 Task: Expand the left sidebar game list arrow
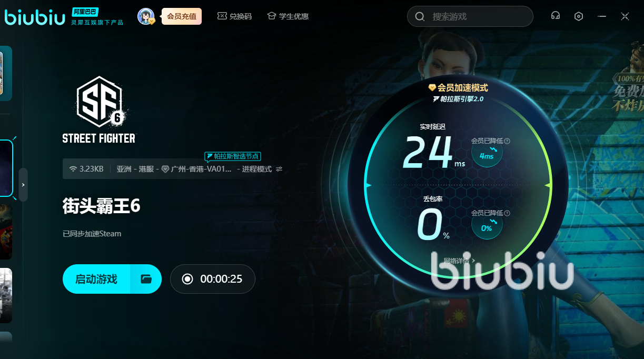pyautogui.click(x=23, y=185)
